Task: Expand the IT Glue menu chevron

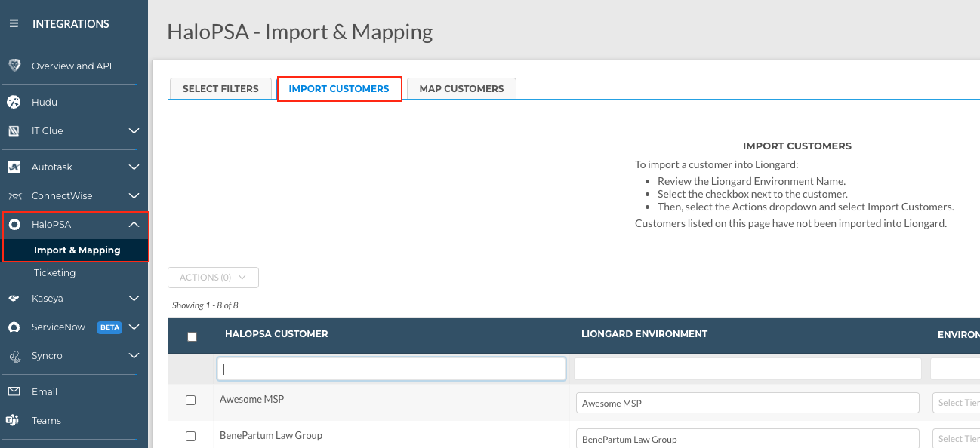Action: coord(134,131)
